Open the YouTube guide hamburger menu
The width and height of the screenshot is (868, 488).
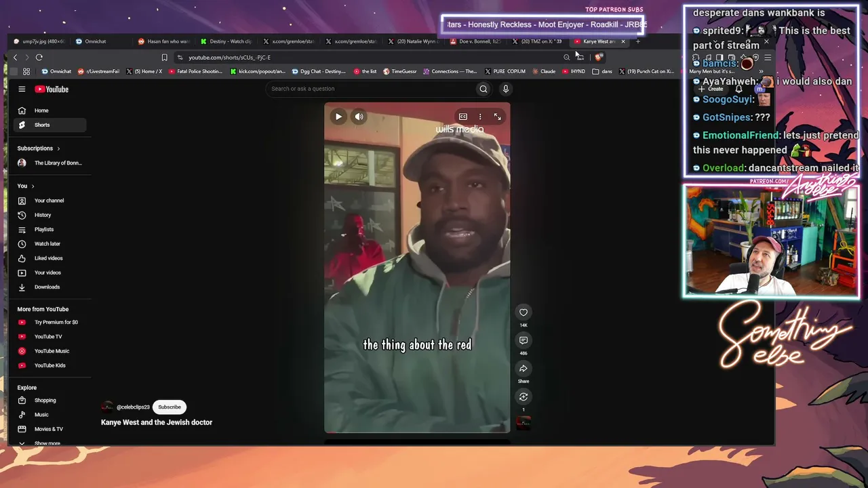click(22, 89)
